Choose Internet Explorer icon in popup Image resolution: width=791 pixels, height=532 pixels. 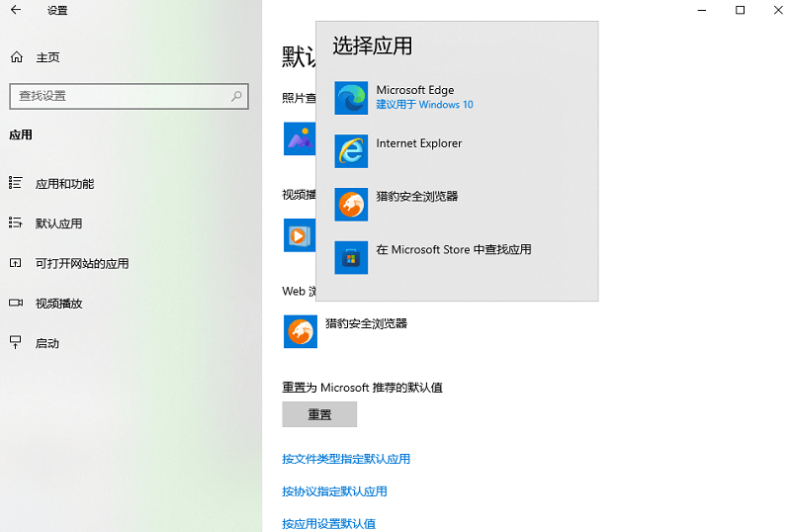(351, 151)
